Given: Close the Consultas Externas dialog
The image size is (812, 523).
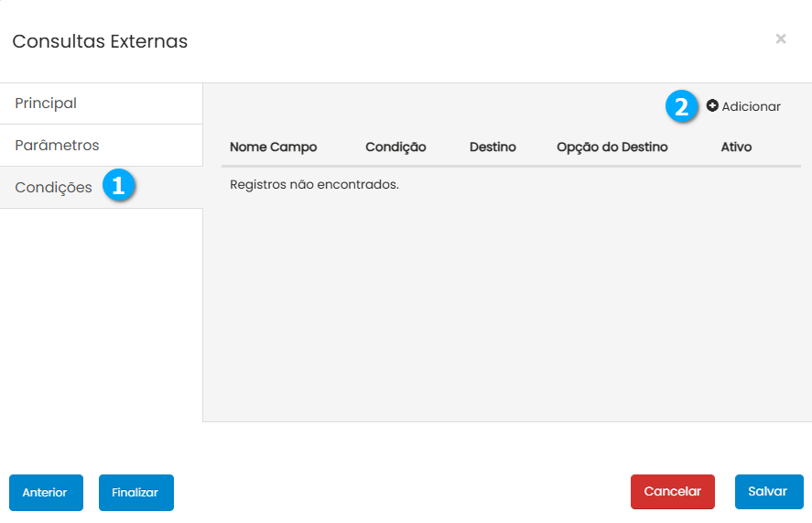Looking at the screenshot, I should (780, 38).
